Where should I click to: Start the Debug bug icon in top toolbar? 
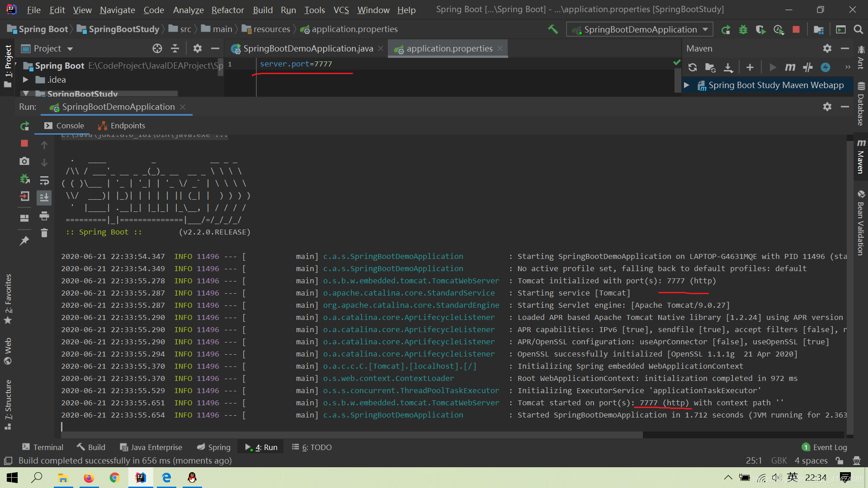pyautogui.click(x=743, y=29)
